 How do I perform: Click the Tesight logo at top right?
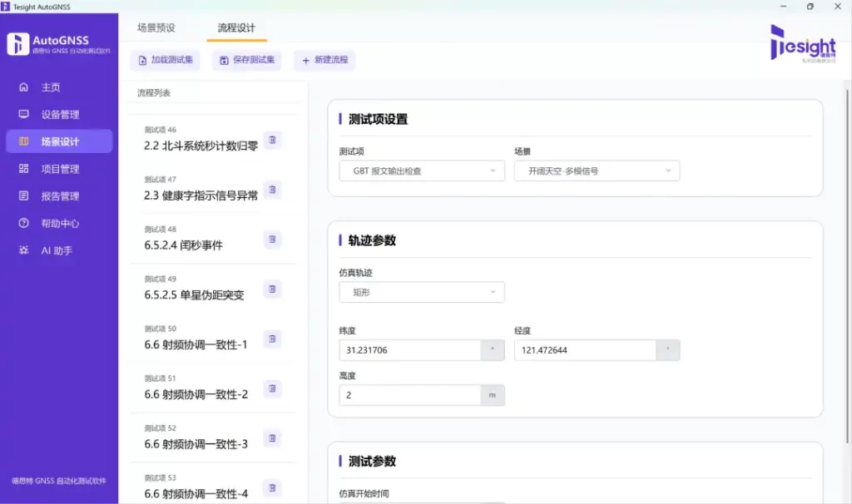803,43
